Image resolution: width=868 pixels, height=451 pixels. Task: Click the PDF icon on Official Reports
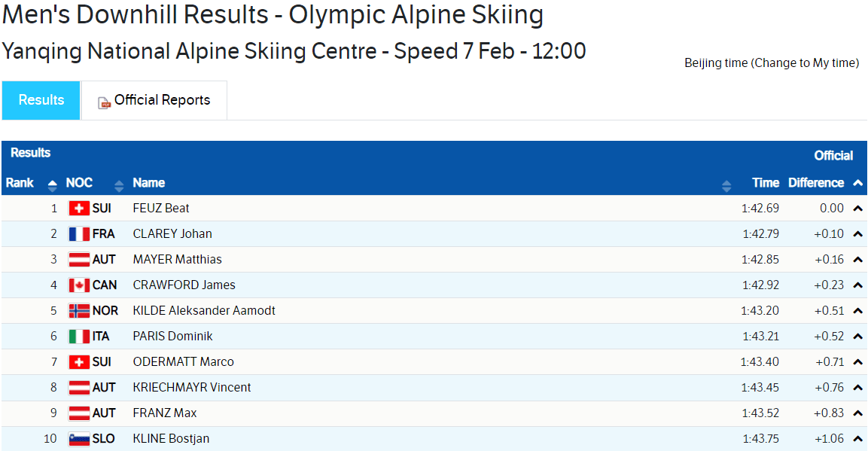coord(105,102)
